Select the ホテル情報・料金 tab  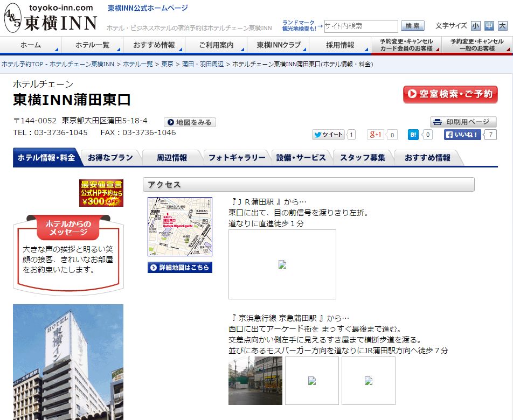pyautogui.click(x=46, y=158)
